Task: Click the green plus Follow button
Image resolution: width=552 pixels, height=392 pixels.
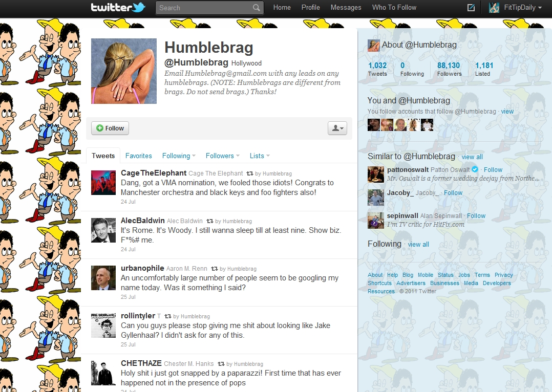Action: pos(110,128)
